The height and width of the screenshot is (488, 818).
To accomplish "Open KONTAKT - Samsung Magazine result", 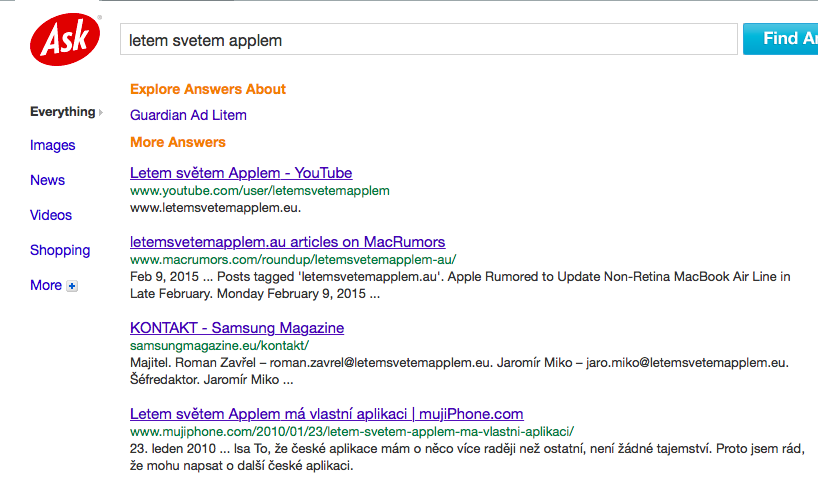I will (x=237, y=328).
